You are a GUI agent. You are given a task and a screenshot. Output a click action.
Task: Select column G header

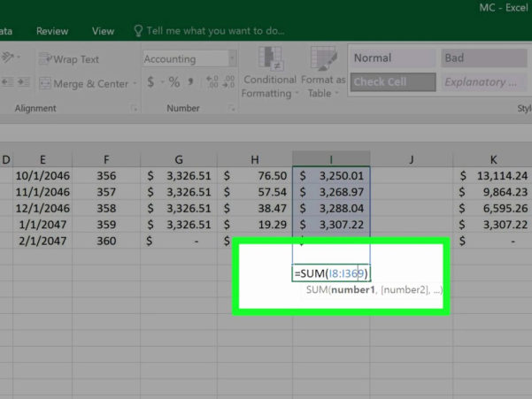179,159
